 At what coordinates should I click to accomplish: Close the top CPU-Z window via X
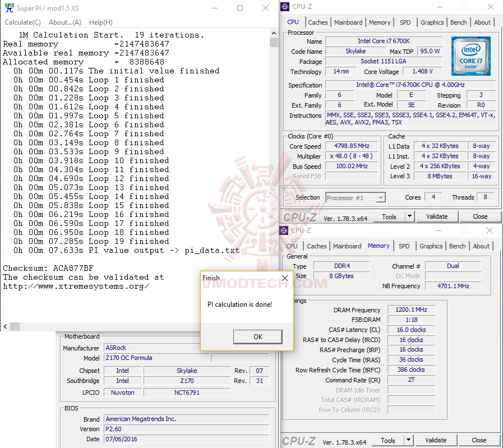click(491, 7)
